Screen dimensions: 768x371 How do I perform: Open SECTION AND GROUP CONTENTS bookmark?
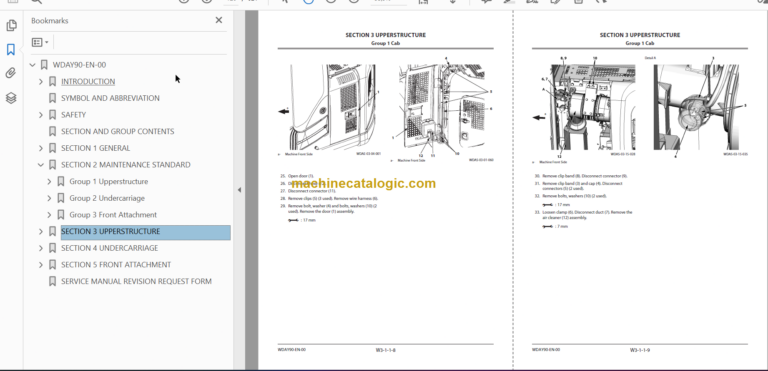[x=118, y=131]
